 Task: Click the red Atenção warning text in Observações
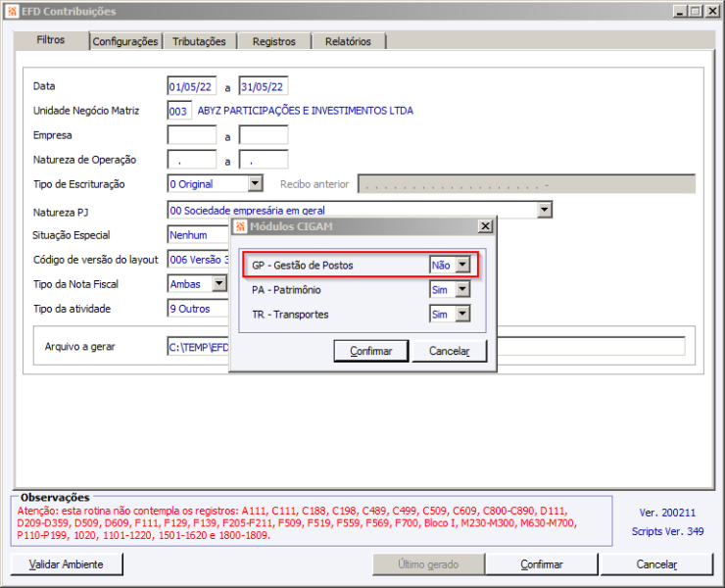pyautogui.click(x=297, y=523)
